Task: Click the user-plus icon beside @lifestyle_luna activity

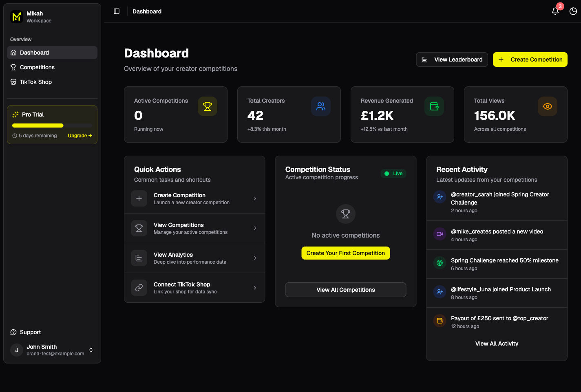Action: pyautogui.click(x=440, y=292)
